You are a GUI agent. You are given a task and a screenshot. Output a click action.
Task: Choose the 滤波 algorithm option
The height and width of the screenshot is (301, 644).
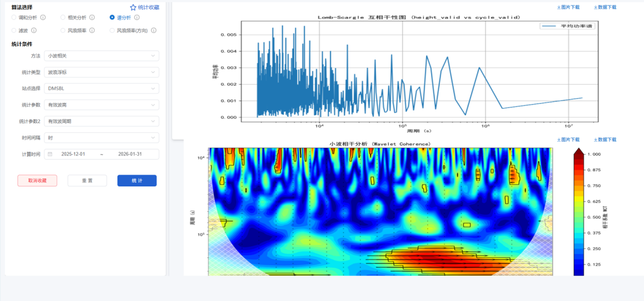tap(14, 30)
